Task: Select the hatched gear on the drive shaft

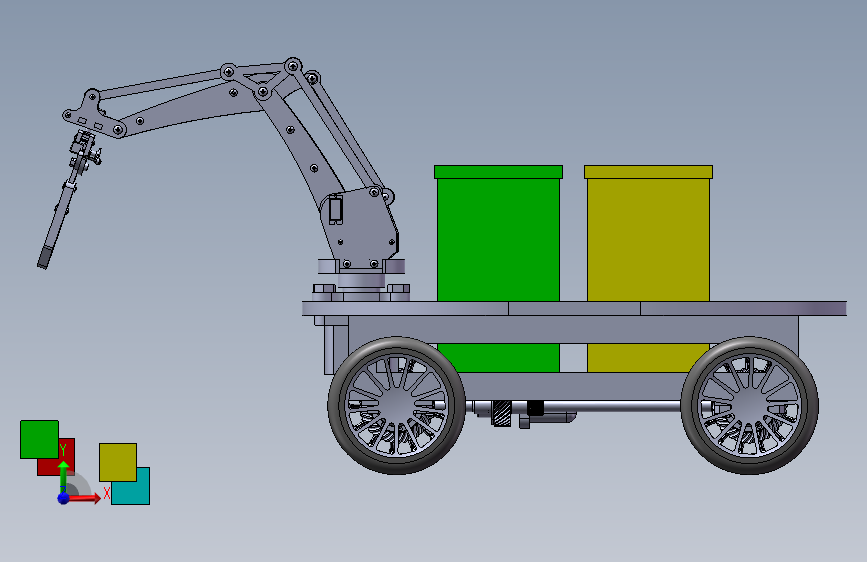Action: coord(502,413)
